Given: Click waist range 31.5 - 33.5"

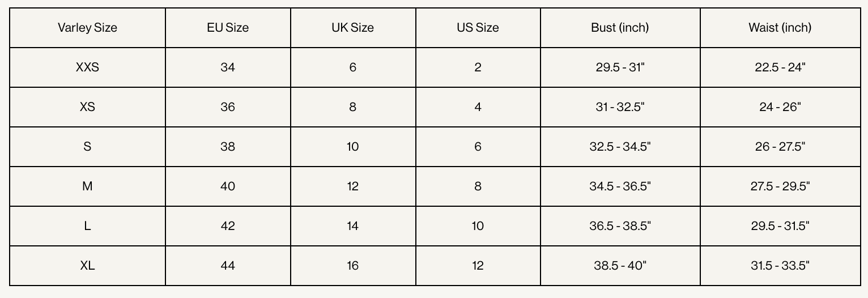Looking at the screenshot, I should click(780, 266).
